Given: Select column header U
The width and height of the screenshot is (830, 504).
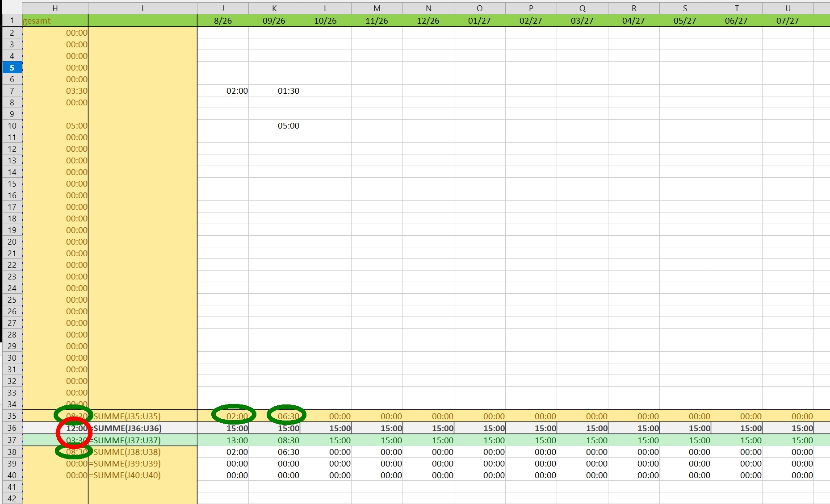Looking at the screenshot, I should coord(788,8).
